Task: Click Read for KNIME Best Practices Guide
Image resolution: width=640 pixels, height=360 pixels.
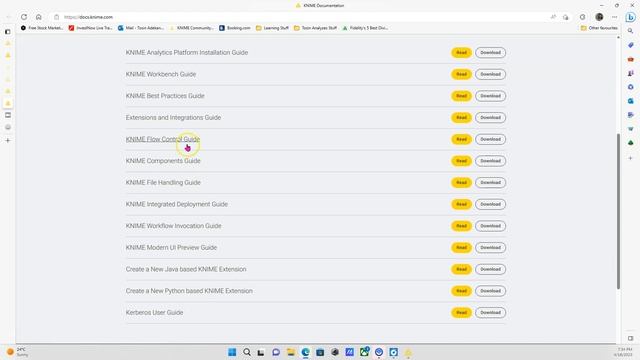Action: coord(461,96)
